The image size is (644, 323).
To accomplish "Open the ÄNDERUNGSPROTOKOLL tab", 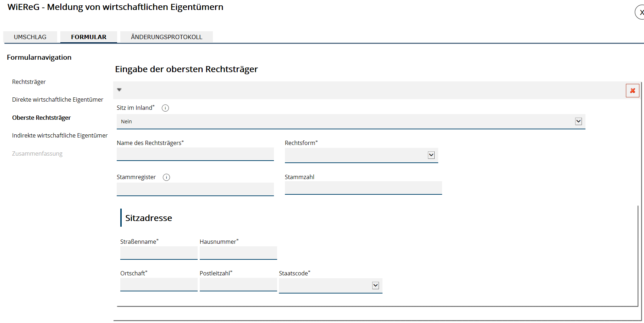I will pos(166,37).
